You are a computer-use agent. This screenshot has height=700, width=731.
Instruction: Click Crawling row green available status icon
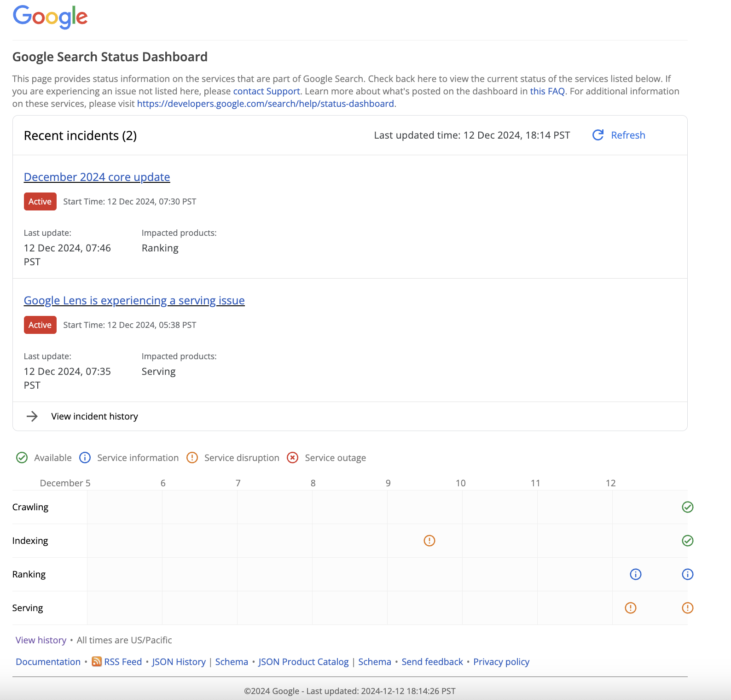(x=688, y=507)
